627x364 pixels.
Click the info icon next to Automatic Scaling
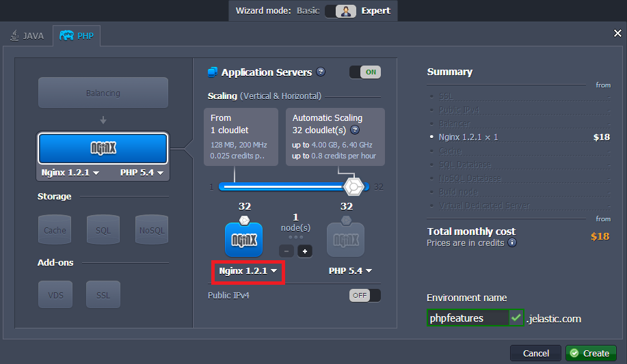355,130
